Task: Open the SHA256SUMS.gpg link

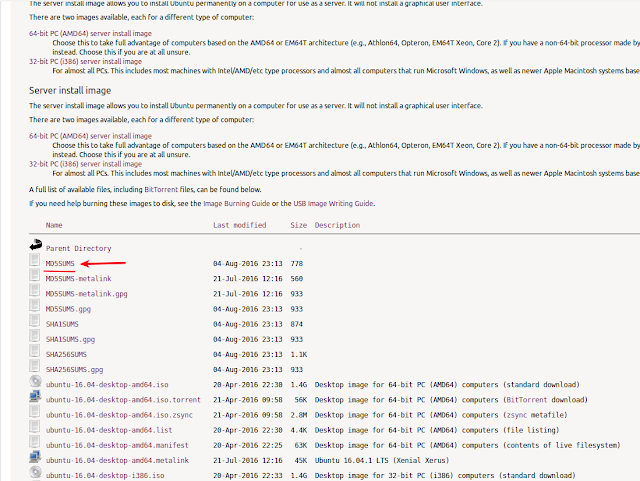Action: point(74,369)
